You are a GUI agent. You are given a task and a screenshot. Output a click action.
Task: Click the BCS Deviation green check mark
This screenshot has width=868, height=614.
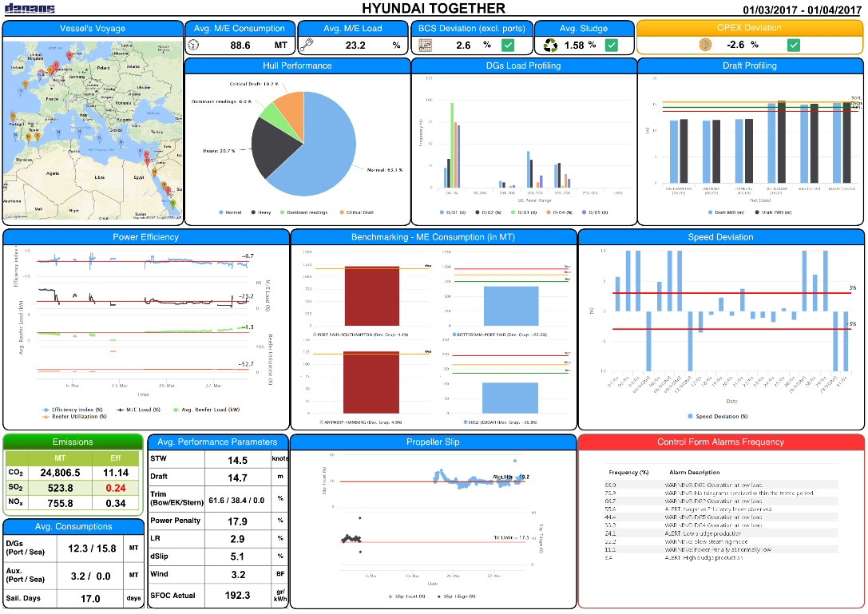point(508,46)
